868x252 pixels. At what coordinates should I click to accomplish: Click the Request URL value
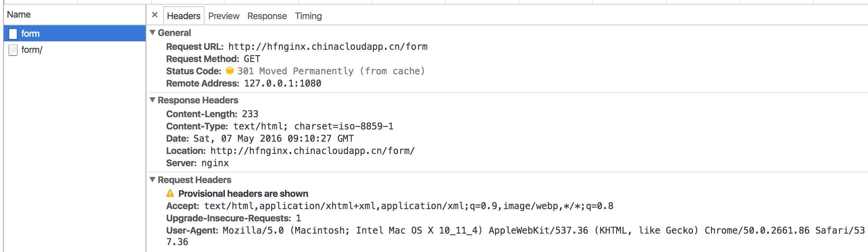(328, 47)
